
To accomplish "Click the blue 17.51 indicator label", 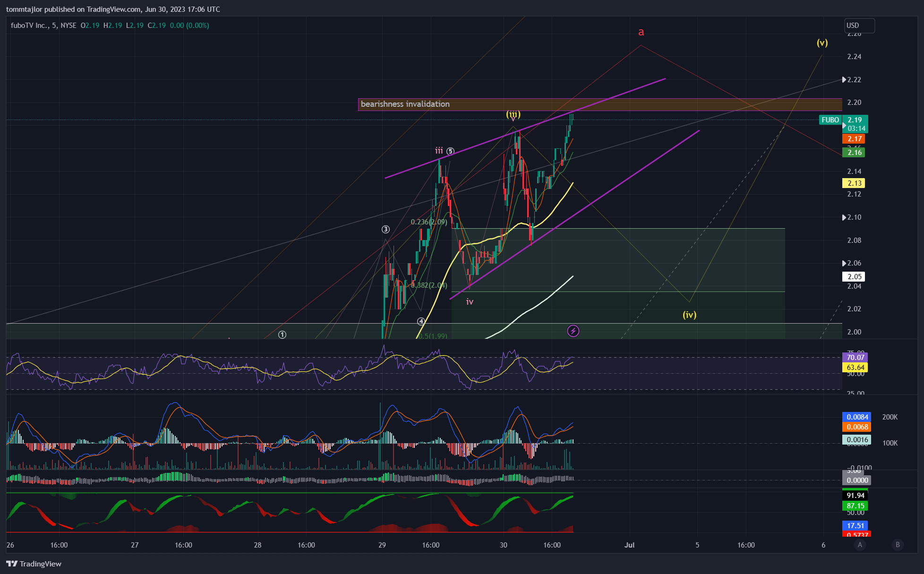I will (855, 526).
